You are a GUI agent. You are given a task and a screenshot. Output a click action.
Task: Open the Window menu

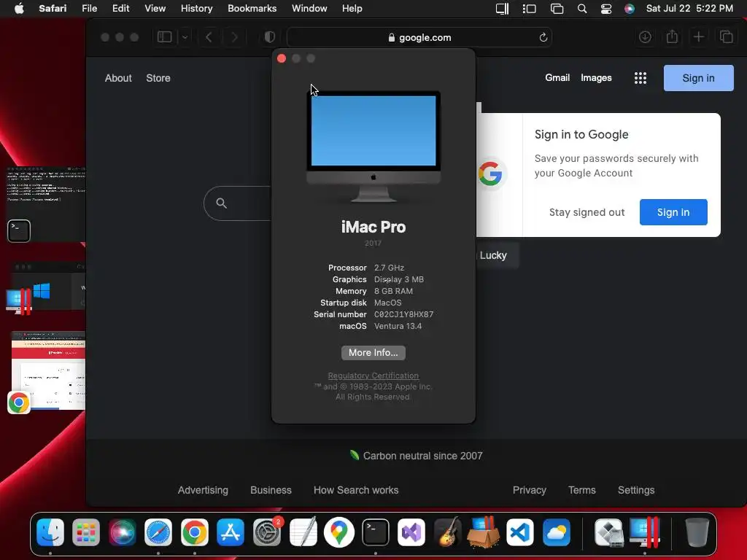pos(309,9)
